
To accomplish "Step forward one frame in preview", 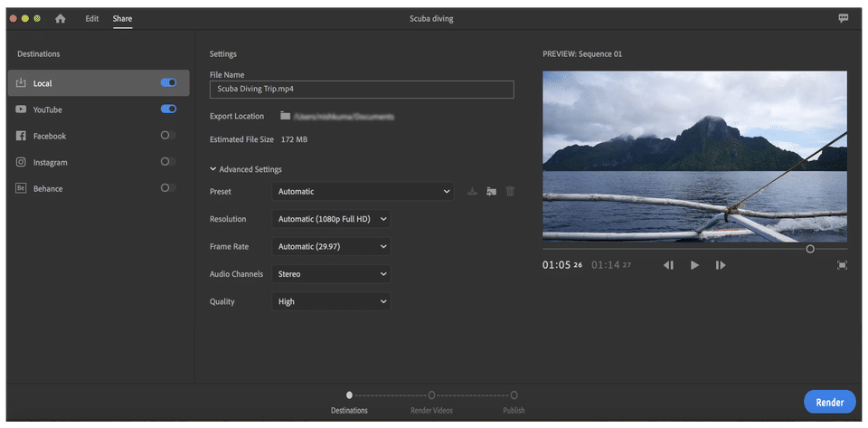I will point(721,265).
